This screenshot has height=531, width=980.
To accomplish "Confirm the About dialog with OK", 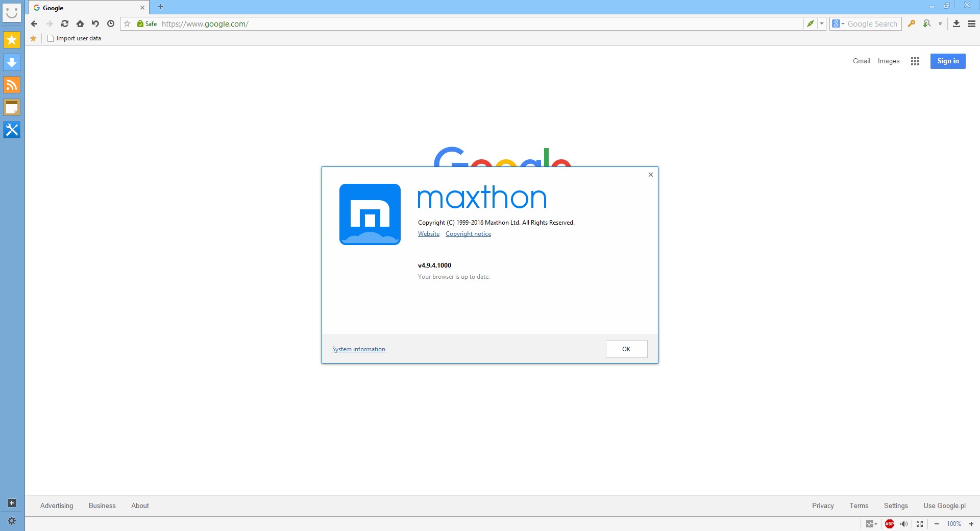I will (x=626, y=349).
